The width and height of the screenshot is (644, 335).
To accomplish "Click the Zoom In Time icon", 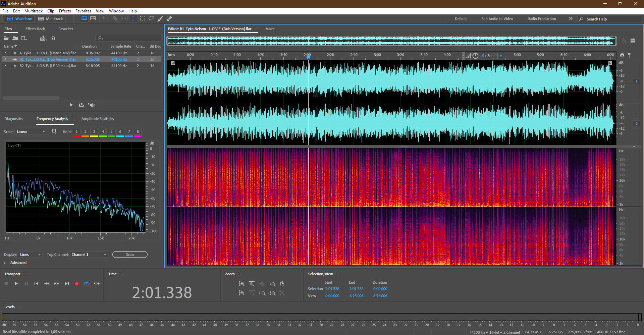I will [x=252, y=284].
